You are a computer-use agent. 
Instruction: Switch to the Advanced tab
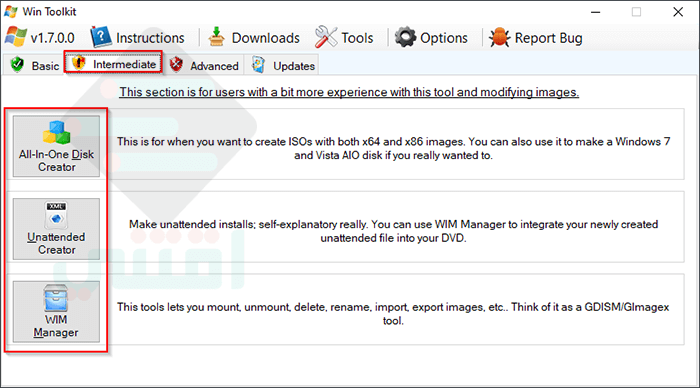click(x=204, y=65)
